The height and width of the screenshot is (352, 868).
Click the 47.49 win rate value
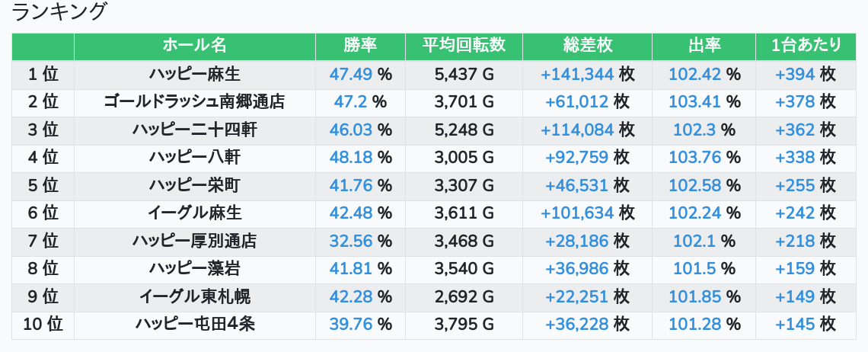click(x=351, y=74)
